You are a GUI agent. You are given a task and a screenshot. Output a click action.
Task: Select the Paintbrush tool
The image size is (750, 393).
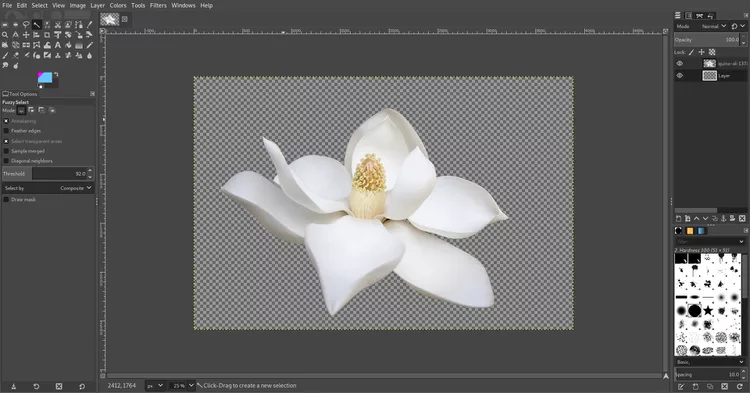pos(5,55)
